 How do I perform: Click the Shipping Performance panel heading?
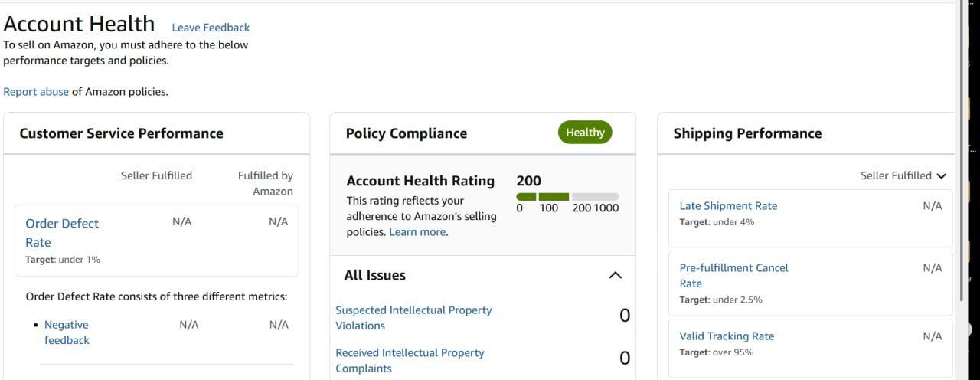747,133
